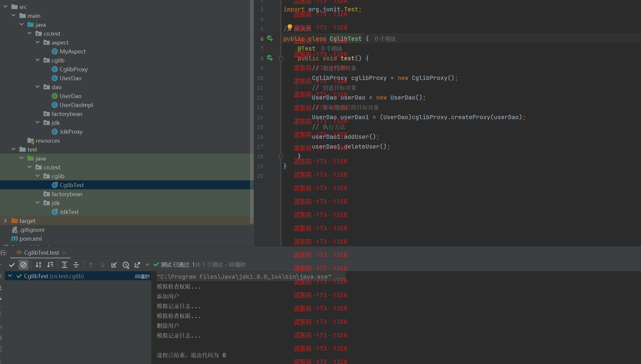Click run gutter icon on line 6
641x364 pixels.
270,39
